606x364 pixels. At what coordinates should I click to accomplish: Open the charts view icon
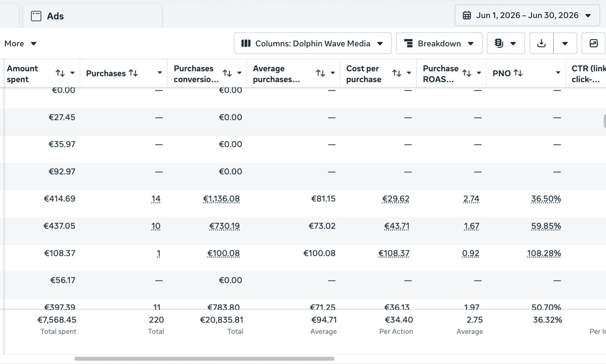tap(594, 43)
